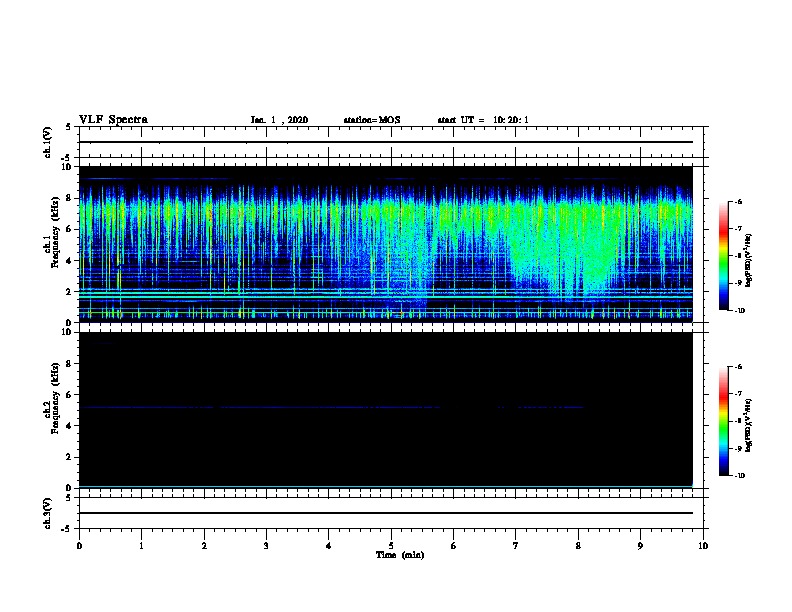Click the ch.3(V) voltage trace panel

pos(391,513)
